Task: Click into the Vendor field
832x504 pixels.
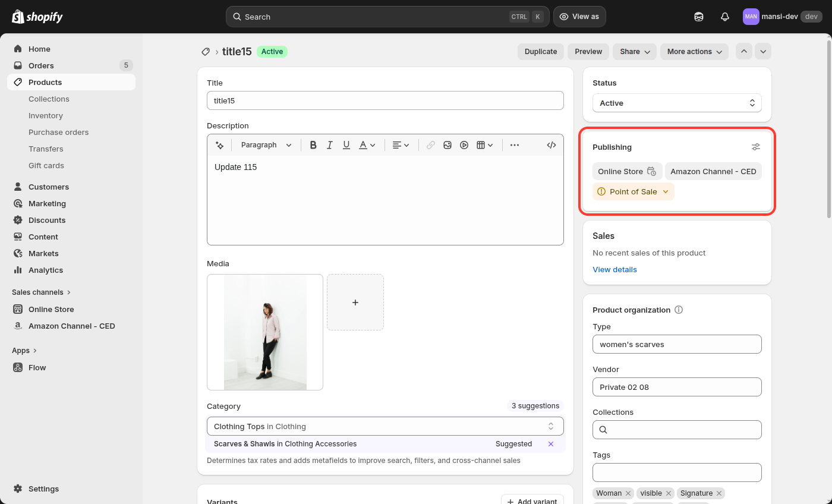Action: coord(677,387)
